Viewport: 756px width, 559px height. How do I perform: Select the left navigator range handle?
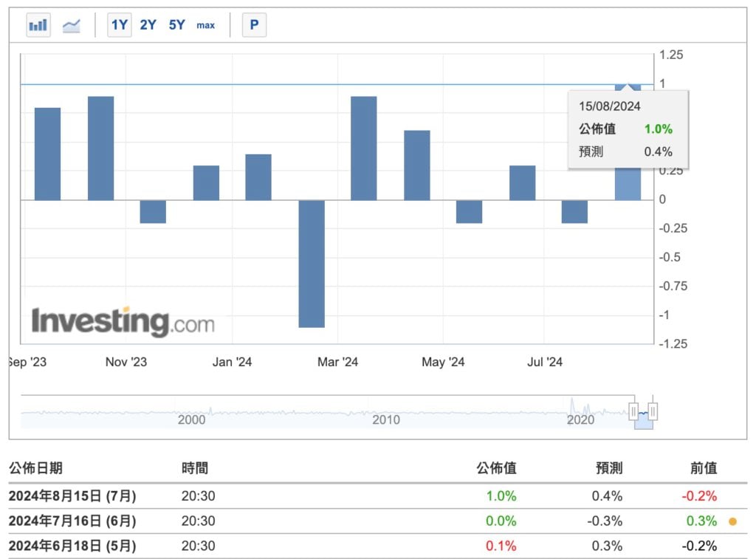pyautogui.click(x=633, y=411)
